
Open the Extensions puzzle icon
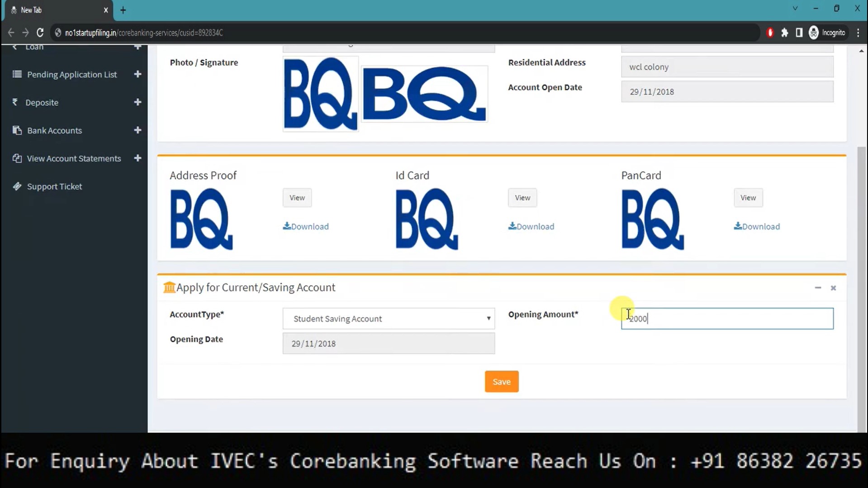(785, 33)
